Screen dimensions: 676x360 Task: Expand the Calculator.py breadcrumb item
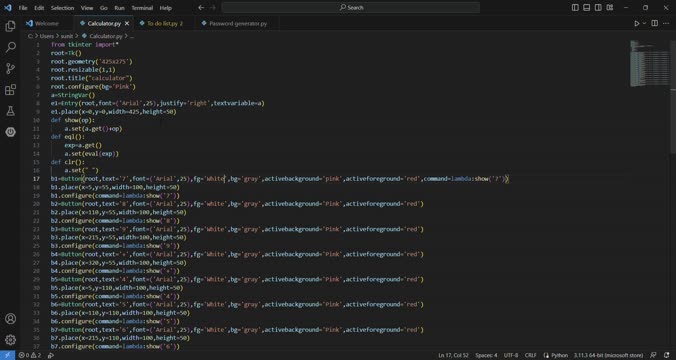click(x=102, y=36)
